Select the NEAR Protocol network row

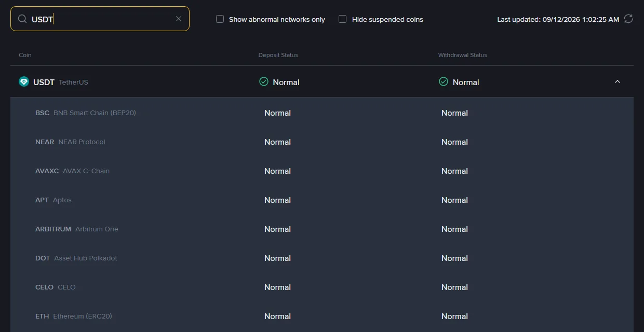pos(322,142)
